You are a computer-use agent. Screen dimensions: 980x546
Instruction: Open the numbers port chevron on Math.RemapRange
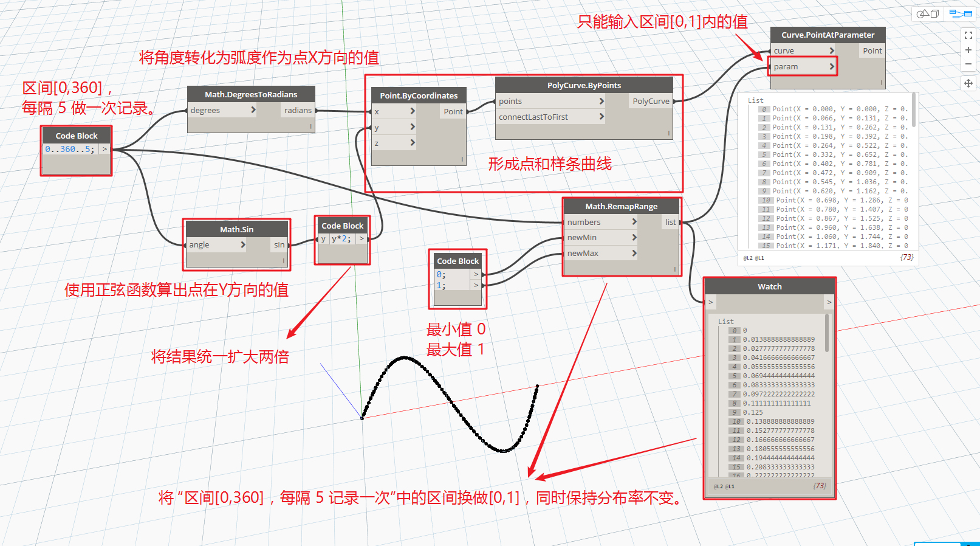coord(634,222)
